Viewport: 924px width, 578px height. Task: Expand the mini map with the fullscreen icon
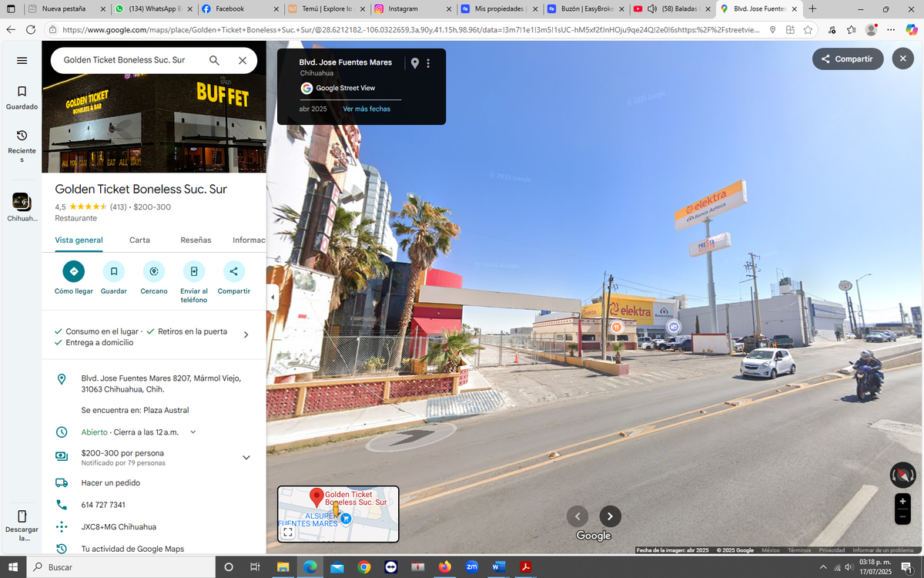[287, 532]
